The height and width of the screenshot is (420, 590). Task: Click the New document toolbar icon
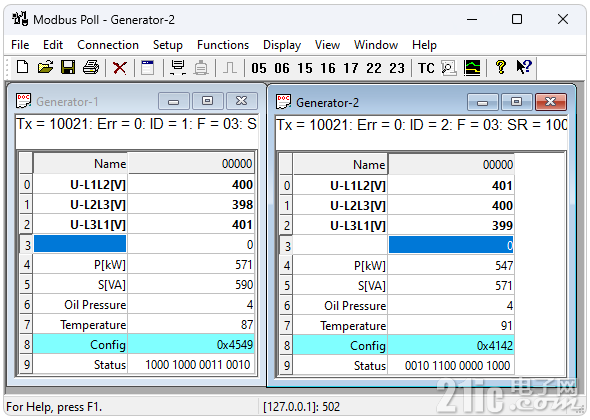click(x=23, y=68)
